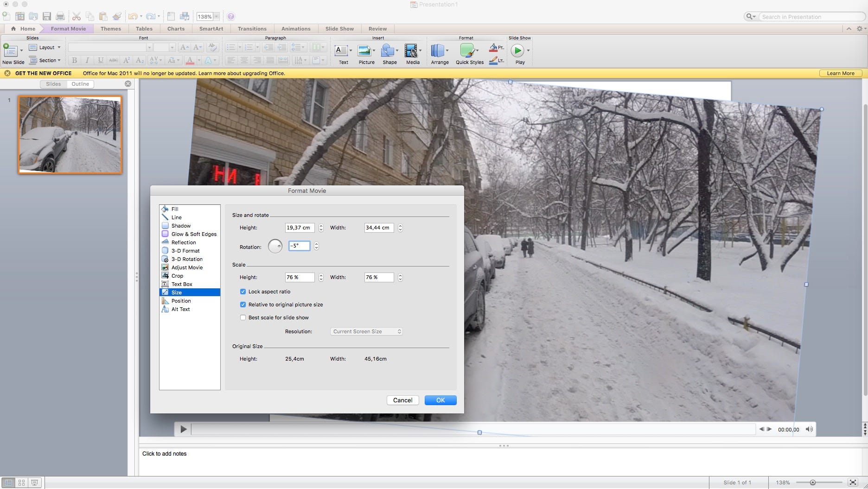Viewport: 868px width, 489px height.
Task: Click the Show the Media Browser toolbar icon
Action: [x=184, y=16]
